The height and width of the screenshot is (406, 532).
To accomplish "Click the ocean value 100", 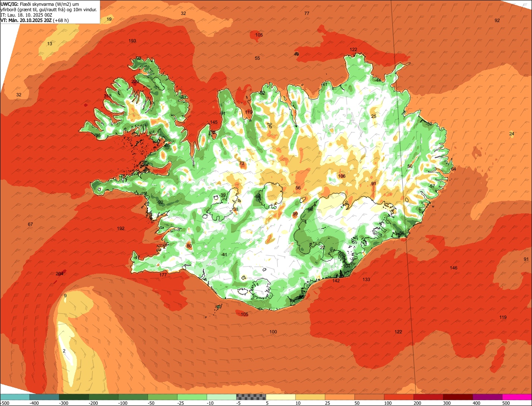I will click(x=273, y=332).
